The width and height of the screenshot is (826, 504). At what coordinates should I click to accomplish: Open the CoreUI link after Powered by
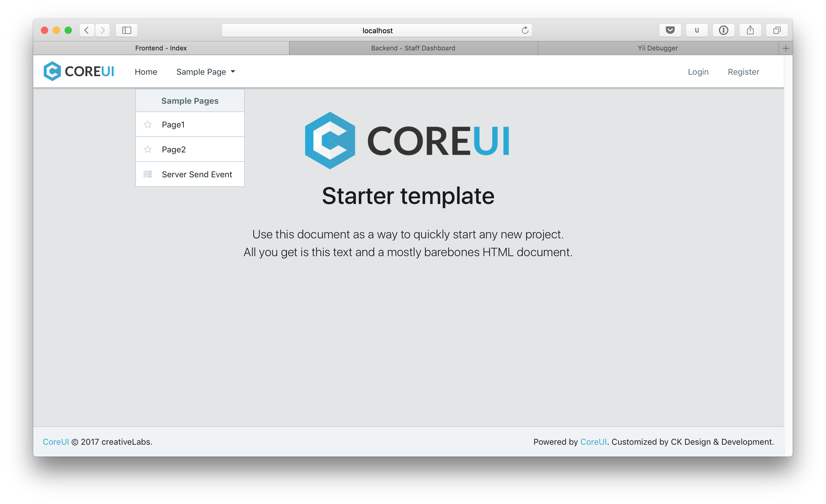click(594, 442)
